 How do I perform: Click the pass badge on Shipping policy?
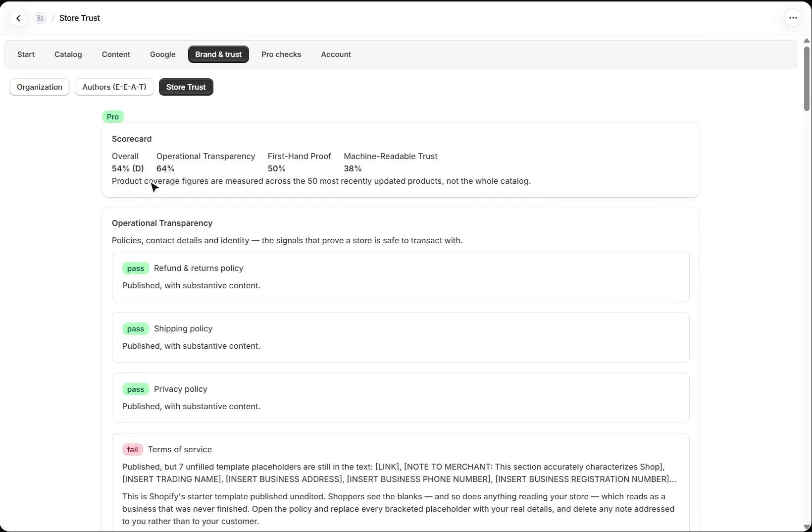pos(136,329)
